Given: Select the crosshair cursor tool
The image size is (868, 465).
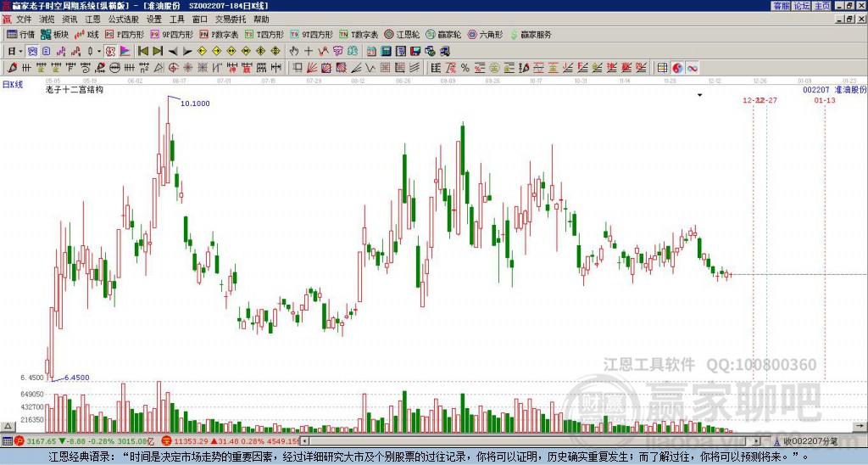Looking at the screenshot, I should coord(309,51).
